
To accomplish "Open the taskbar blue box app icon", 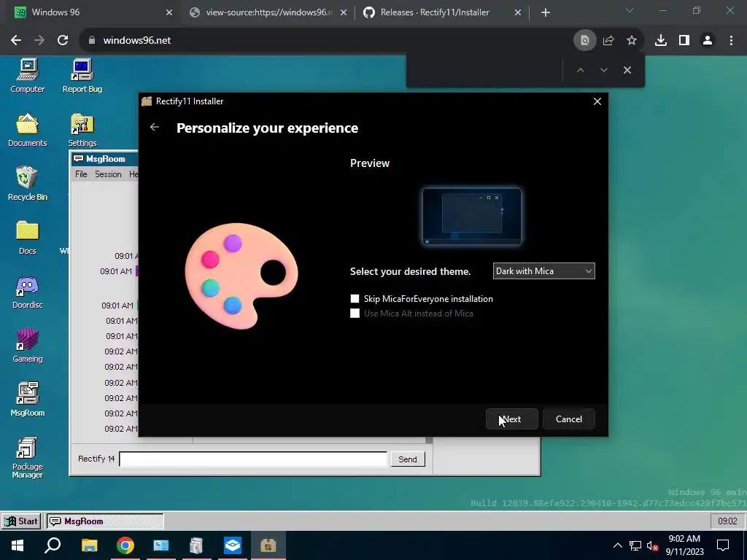I will click(x=233, y=545).
